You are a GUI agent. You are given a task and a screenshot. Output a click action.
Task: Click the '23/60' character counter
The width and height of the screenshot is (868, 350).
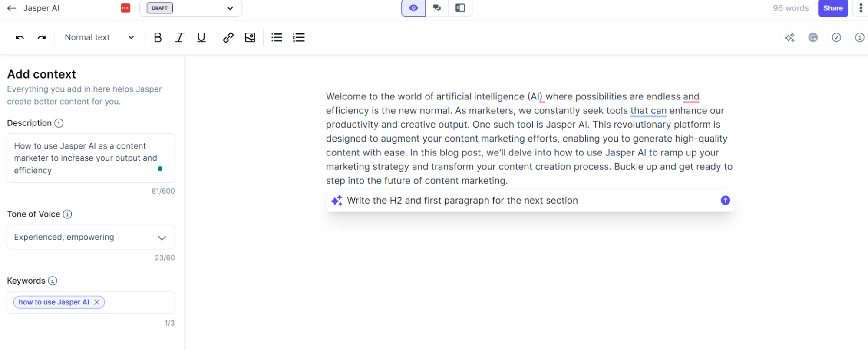(x=165, y=258)
